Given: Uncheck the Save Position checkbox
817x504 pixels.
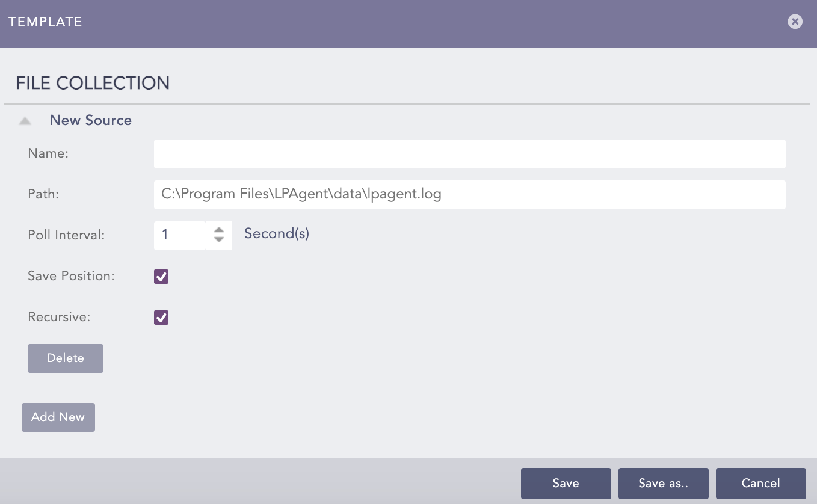Looking at the screenshot, I should pos(161,277).
